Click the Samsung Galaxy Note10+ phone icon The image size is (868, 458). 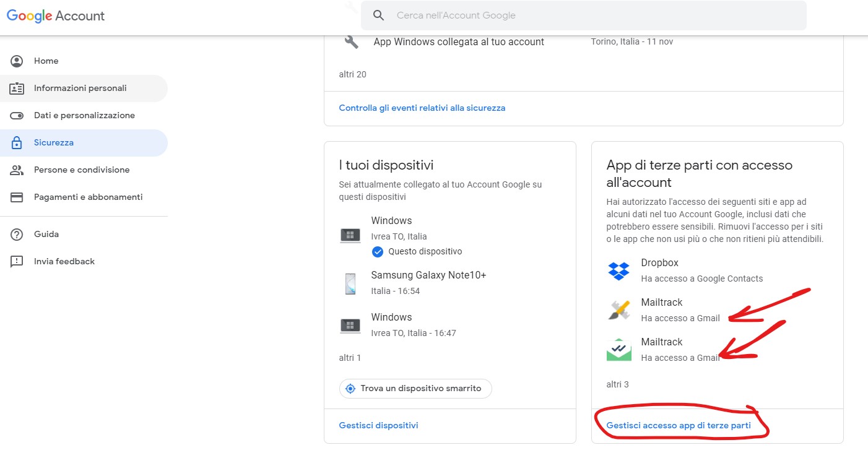point(350,283)
